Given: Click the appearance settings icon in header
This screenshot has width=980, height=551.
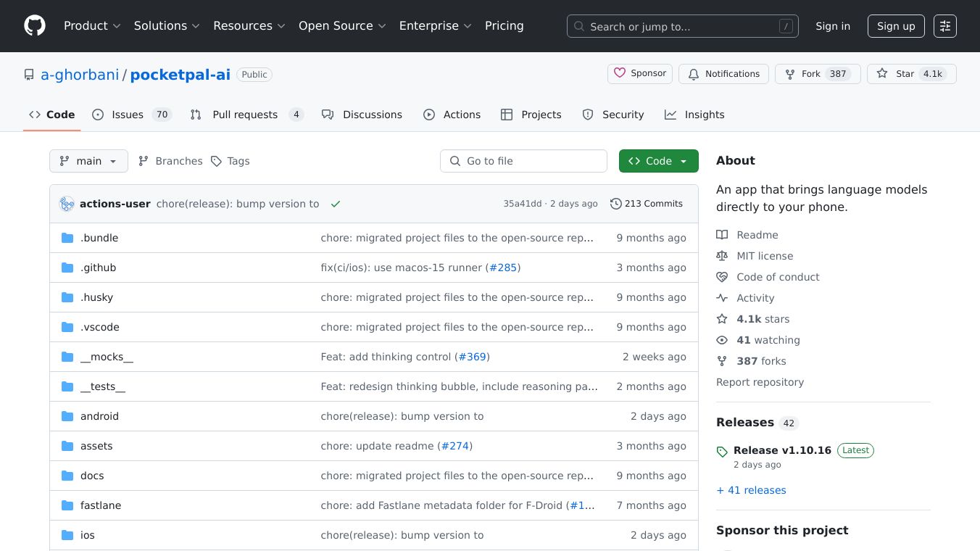Looking at the screenshot, I should (x=944, y=26).
